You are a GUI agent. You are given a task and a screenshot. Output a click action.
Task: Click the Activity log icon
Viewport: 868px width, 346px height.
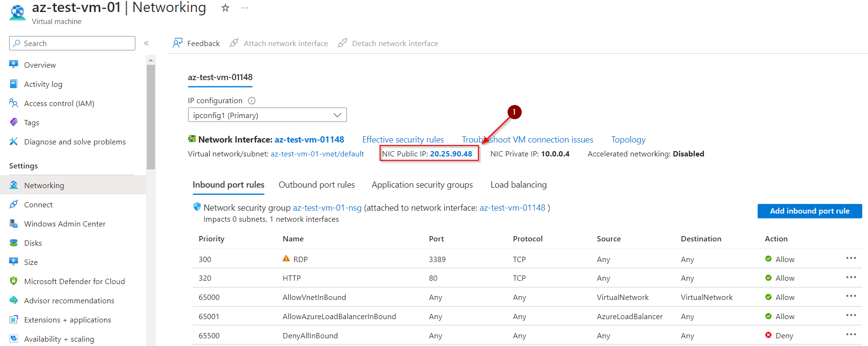tap(14, 84)
